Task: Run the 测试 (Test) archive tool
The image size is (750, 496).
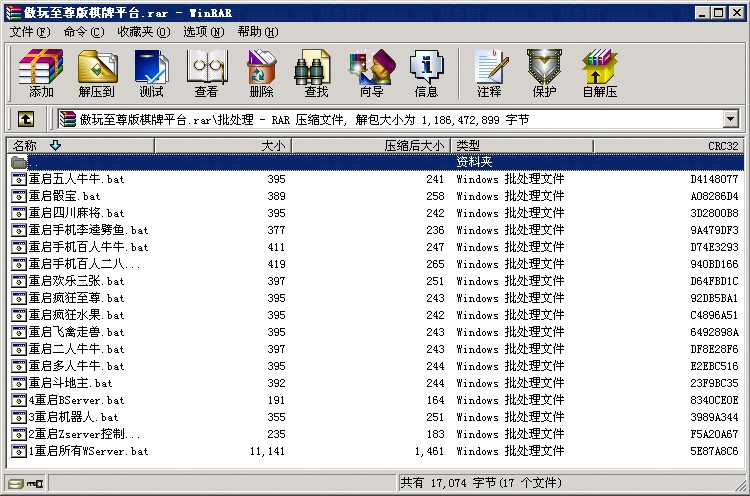Action: [151, 73]
